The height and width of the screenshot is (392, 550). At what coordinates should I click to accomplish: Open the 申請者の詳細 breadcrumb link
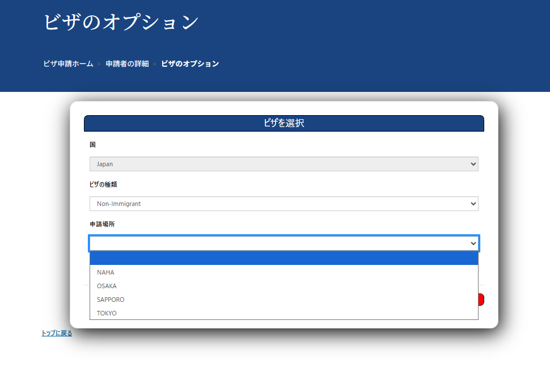[127, 64]
